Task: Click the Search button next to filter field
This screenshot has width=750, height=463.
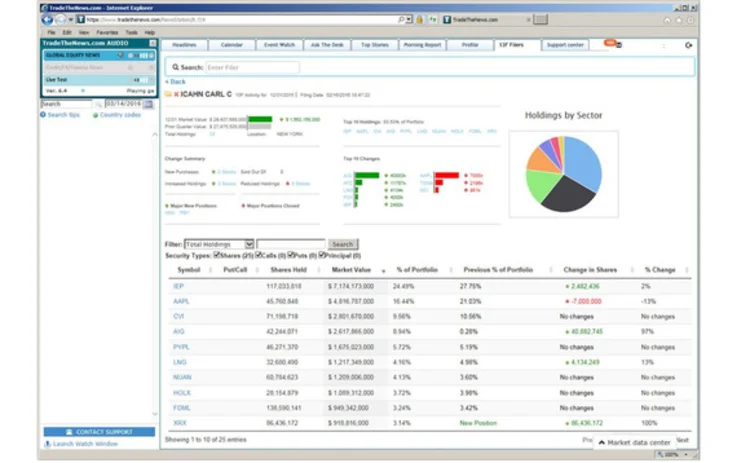Action: tap(342, 244)
